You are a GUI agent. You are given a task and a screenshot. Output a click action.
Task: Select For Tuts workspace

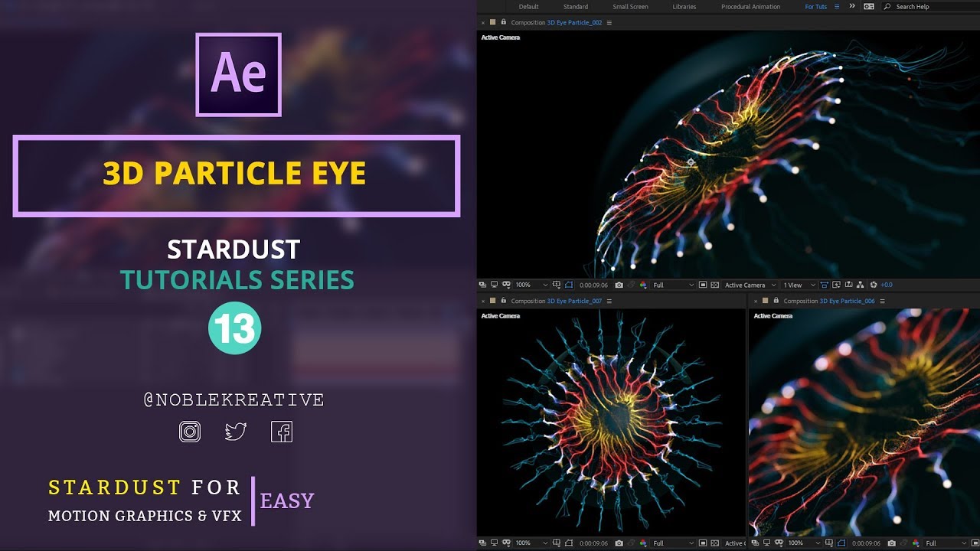pos(816,7)
